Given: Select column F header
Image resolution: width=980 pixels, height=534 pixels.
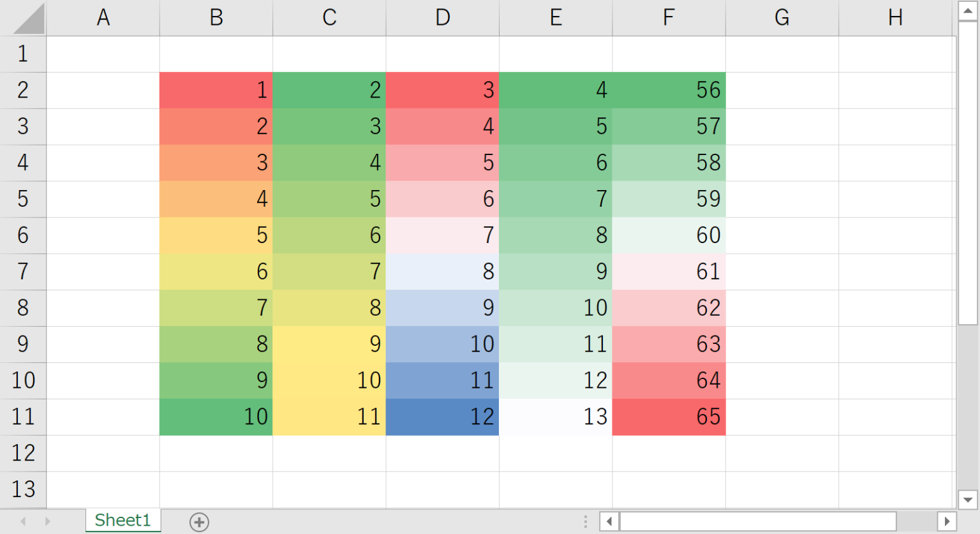Looking at the screenshot, I should 669,18.
